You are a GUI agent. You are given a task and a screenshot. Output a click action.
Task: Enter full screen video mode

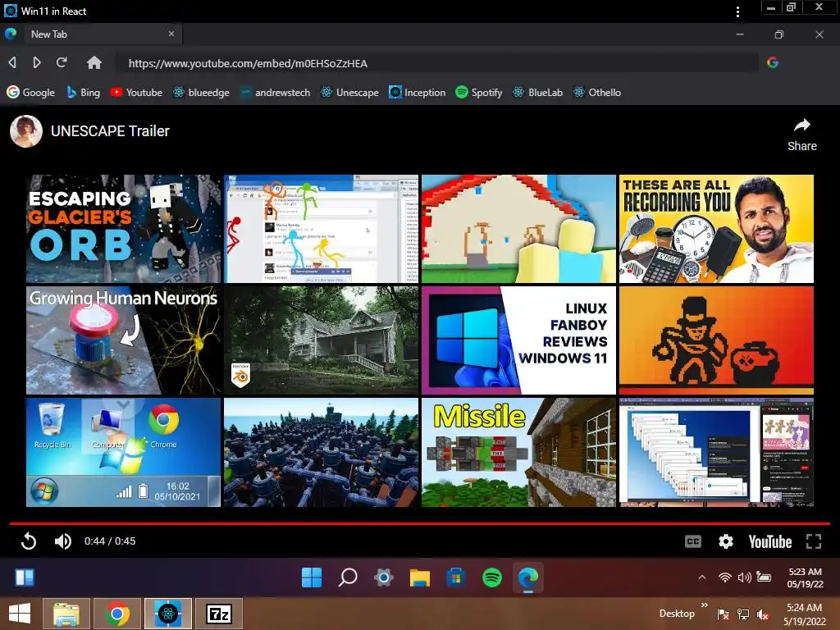(813, 541)
